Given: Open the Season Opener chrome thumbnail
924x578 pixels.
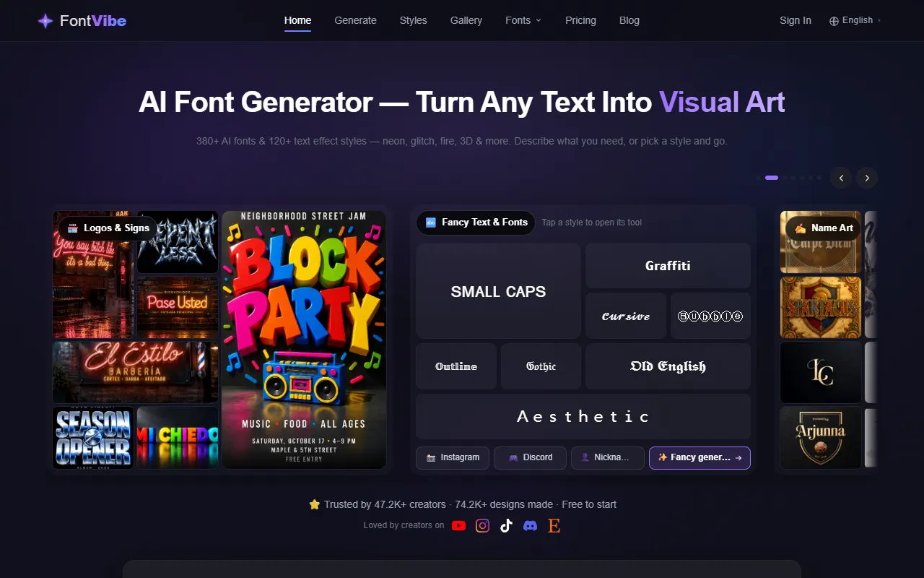Looking at the screenshot, I should (x=93, y=438).
